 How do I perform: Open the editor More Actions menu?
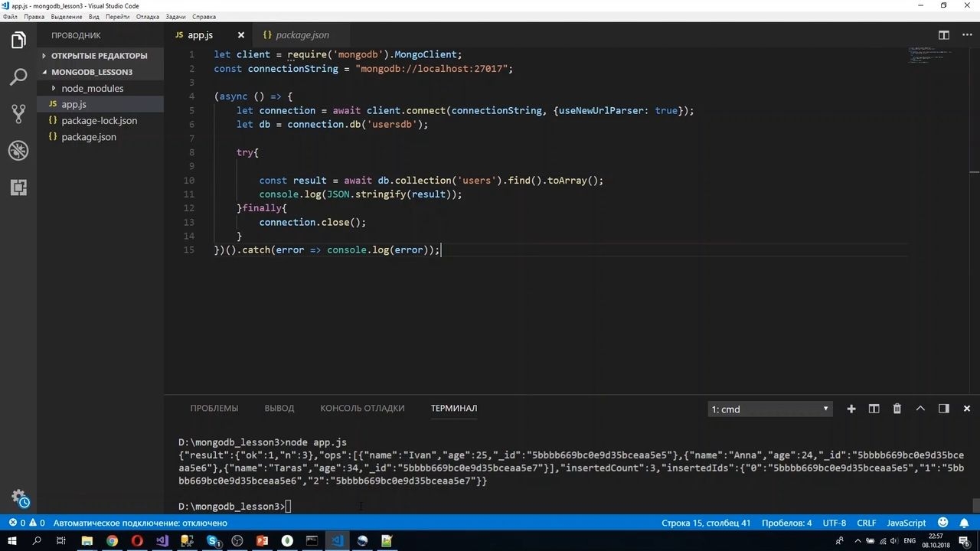tap(965, 35)
